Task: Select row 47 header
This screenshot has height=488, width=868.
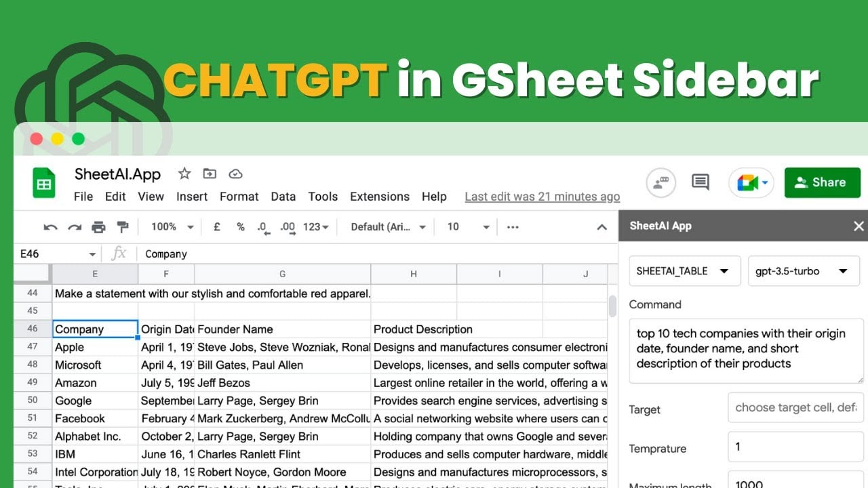Action: [x=33, y=347]
